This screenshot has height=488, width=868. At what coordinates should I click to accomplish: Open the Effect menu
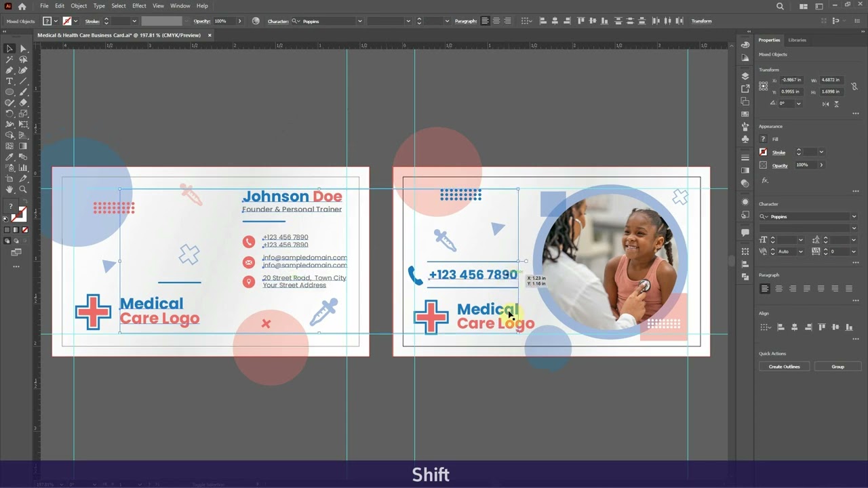tap(139, 6)
